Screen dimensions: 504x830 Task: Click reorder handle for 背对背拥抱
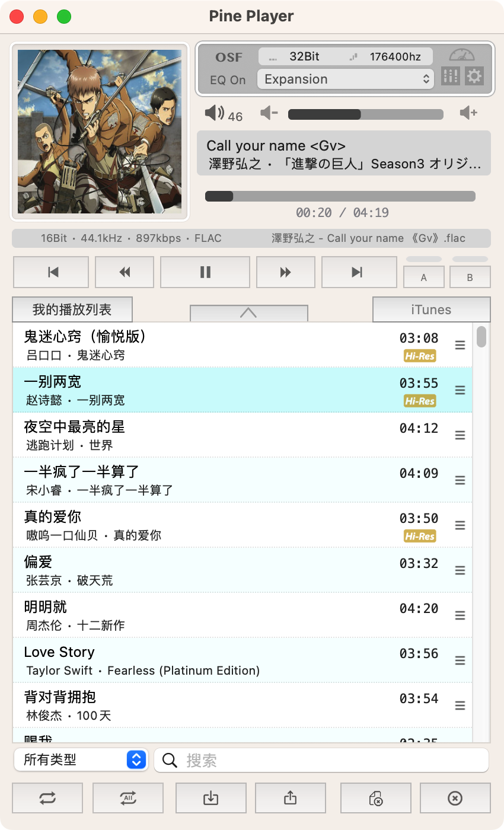click(460, 705)
